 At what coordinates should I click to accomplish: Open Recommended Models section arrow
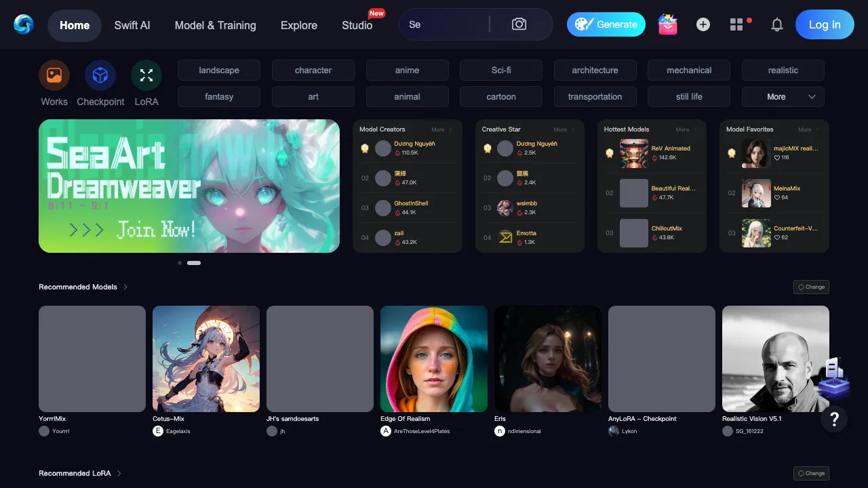click(125, 287)
